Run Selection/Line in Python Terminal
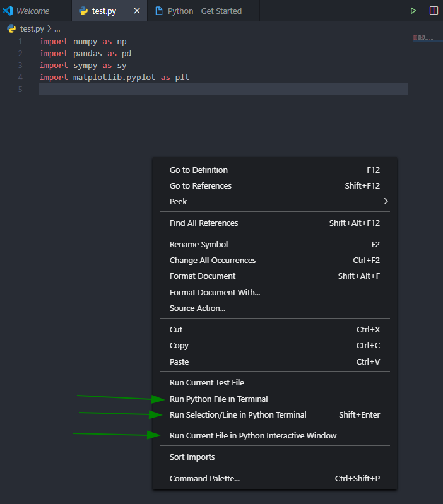 click(x=238, y=414)
